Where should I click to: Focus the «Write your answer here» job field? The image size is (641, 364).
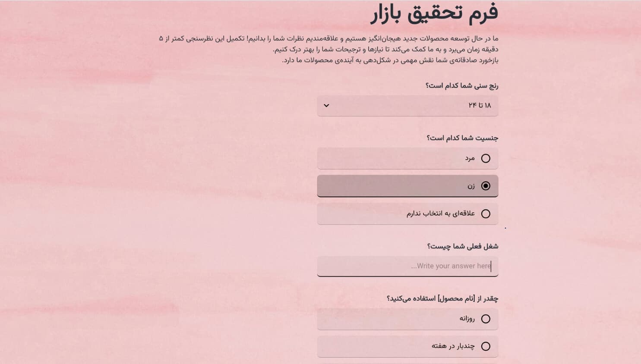407,266
